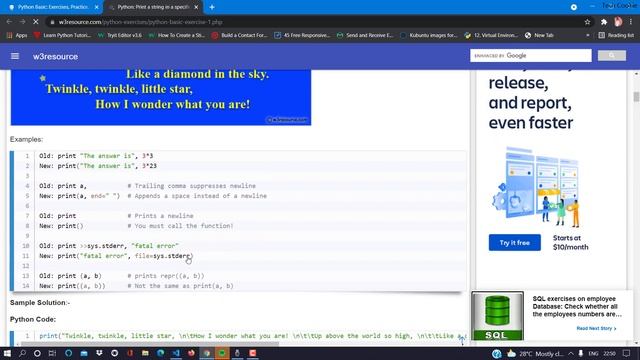Click the help question mark tray icon
The image size is (640, 360).
click(496, 353)
